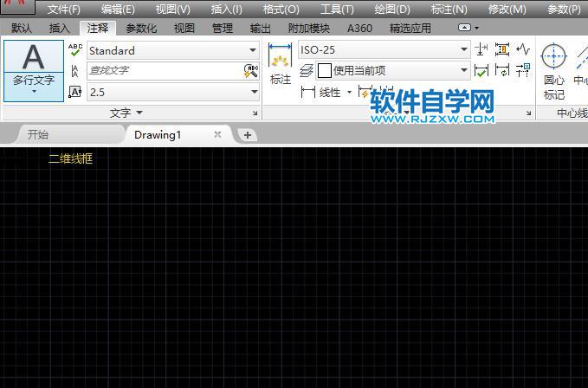Click the large Dimension (标注) tool icon

[x=280, y=57]
